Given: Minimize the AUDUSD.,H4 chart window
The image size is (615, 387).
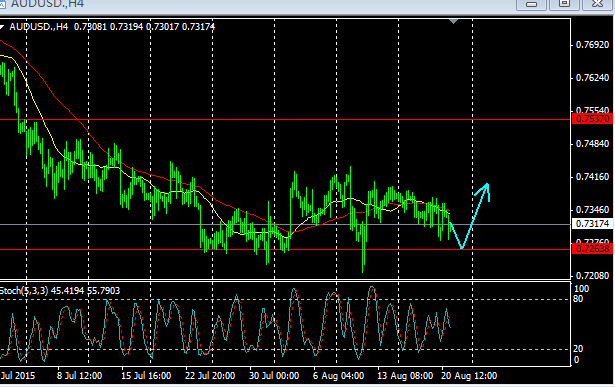Looking at the screenshot, I should [x=531, y=4].
